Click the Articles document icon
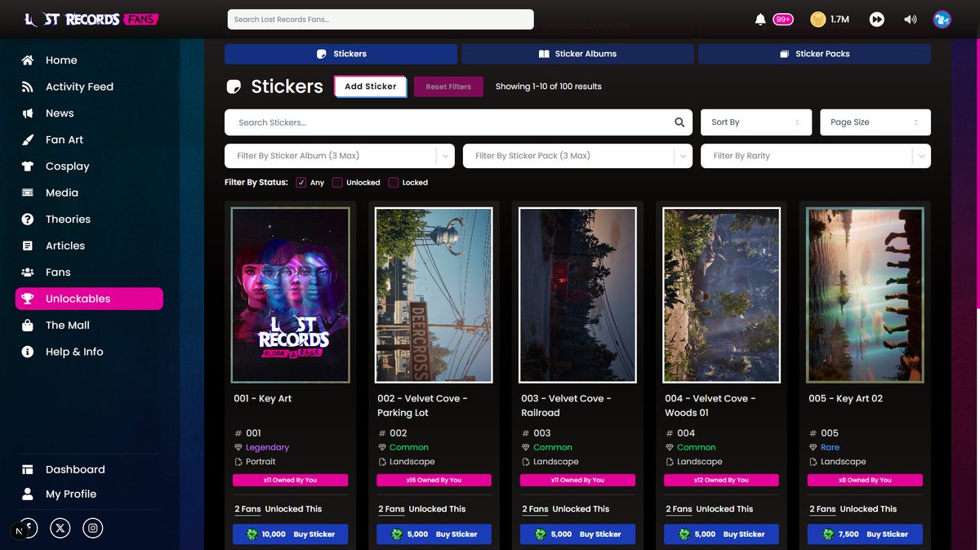 28,246
